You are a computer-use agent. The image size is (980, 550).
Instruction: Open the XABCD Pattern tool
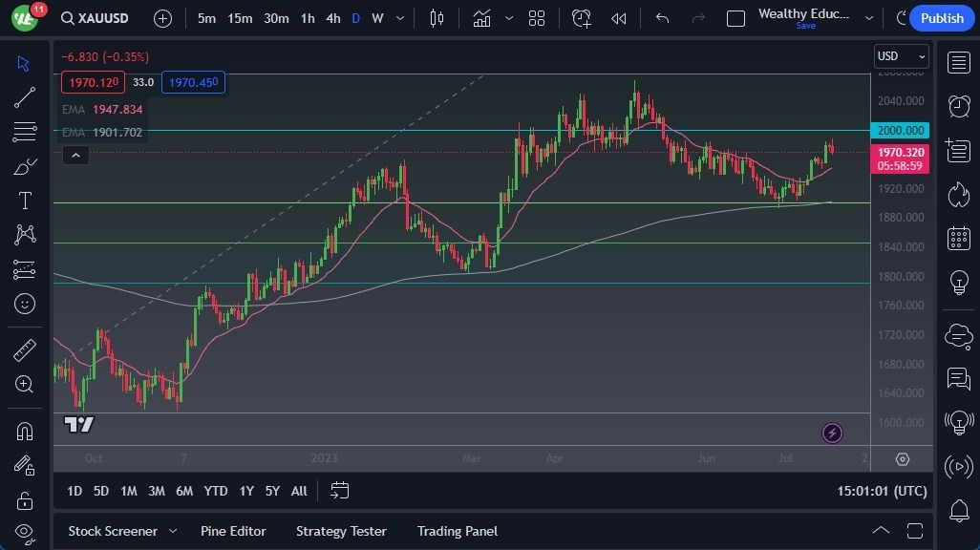[x=24, y=235]
